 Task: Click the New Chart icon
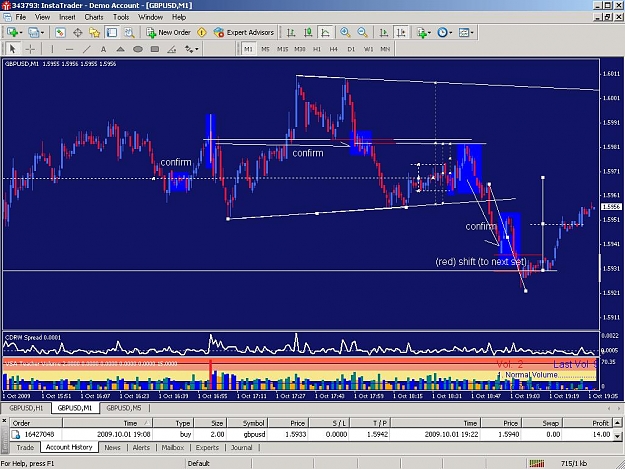click(12, 33)
